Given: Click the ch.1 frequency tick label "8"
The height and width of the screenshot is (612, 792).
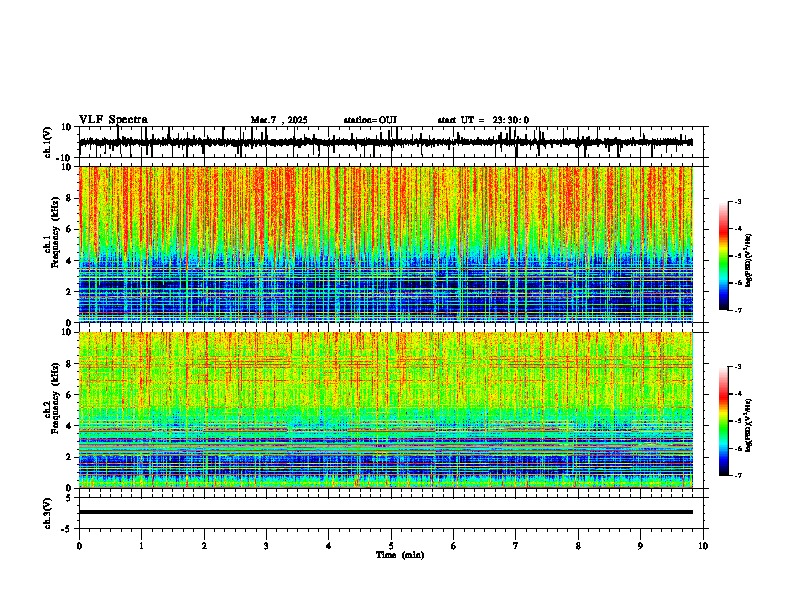Looking at the screenshot, I should pyautogui.click(x=69, y=198).
